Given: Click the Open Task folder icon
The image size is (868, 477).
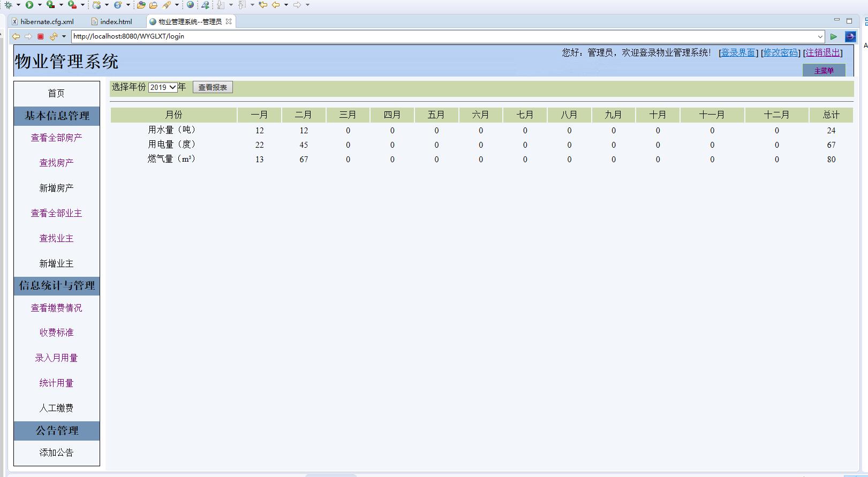Looking at the screenshot, I should 153,5.
